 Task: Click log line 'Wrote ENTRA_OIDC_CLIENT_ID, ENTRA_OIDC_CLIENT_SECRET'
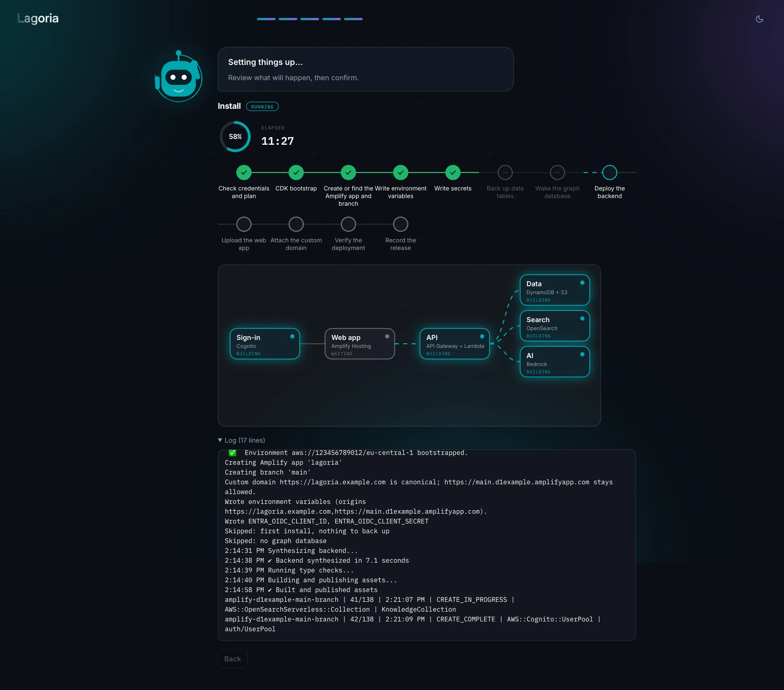[x=326, y=521]
